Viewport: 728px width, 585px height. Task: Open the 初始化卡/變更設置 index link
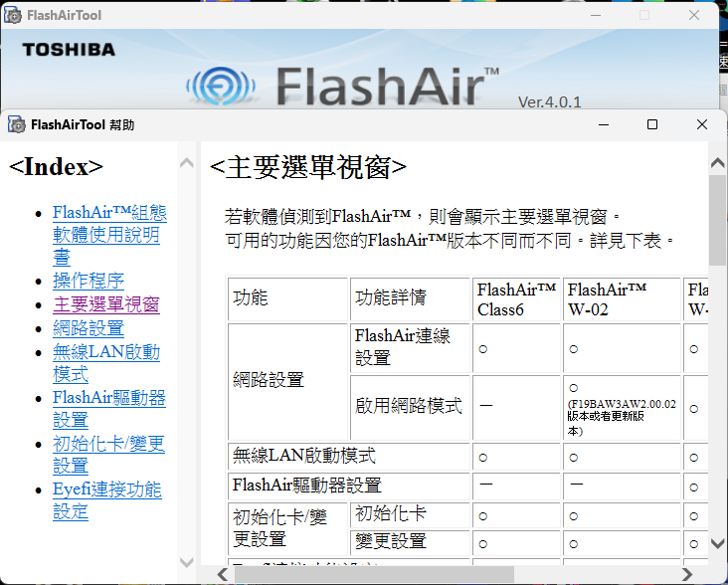pyautogui.click(x=108, y=455)
